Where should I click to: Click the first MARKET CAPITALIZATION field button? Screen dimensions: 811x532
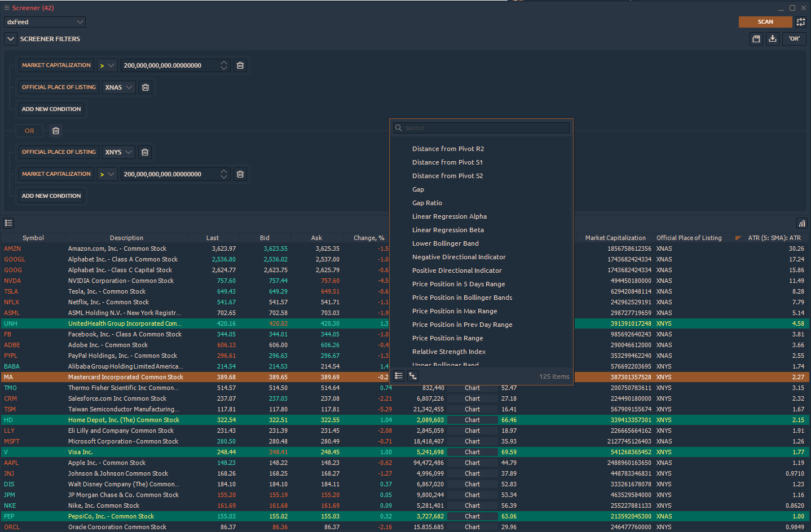tap(56, 65)
